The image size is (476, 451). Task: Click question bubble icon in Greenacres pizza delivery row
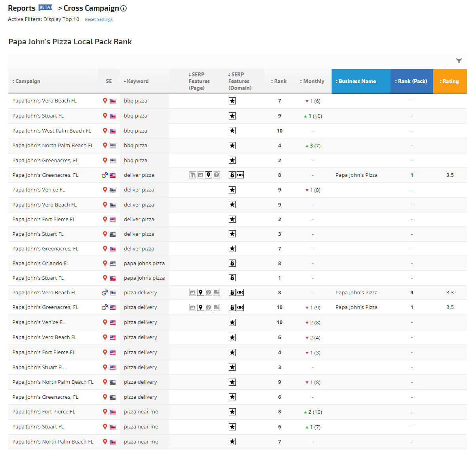(209, 307)
